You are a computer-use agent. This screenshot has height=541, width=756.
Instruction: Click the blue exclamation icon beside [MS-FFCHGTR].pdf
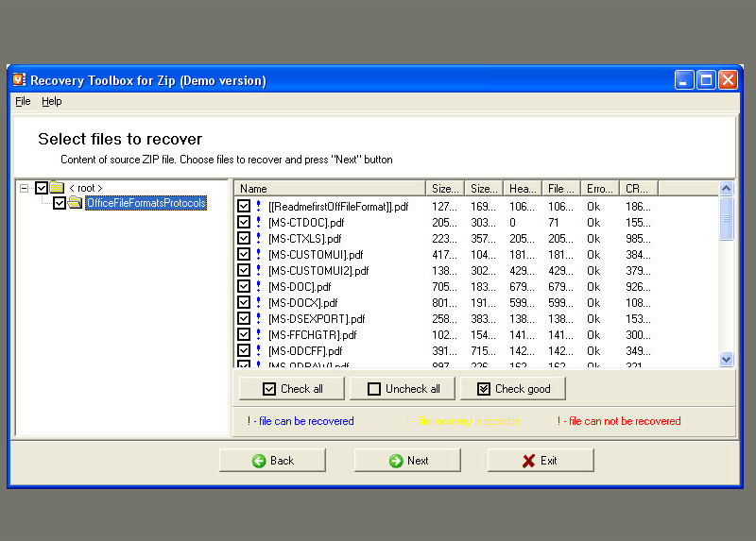(258, 334)
